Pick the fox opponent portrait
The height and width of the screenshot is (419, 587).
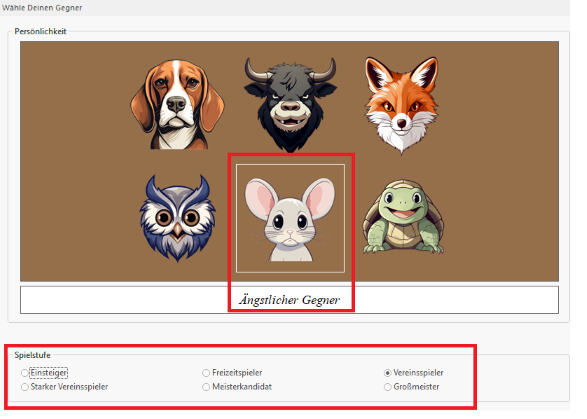tap(402, 105)
